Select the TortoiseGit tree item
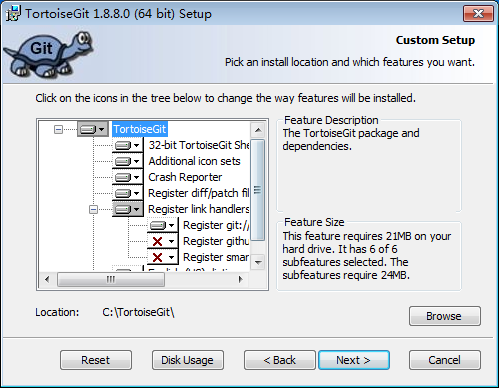The width and height of the screenshot is (499, 388). 140,129
